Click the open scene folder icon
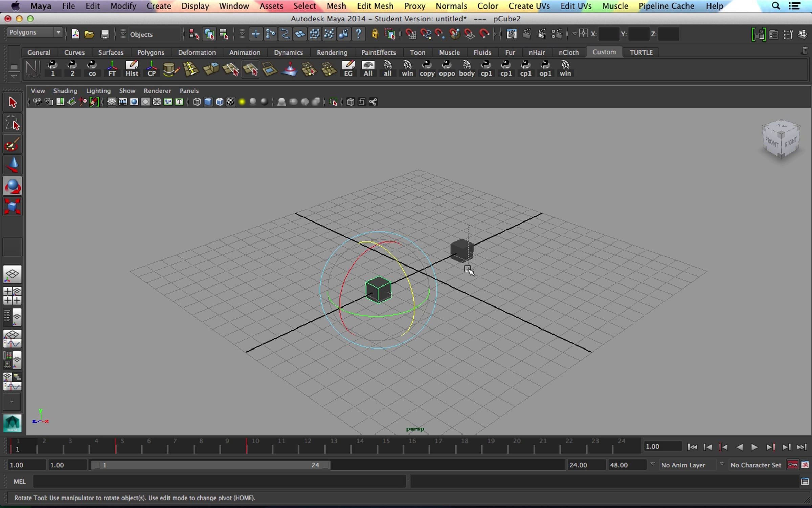Screen dimensions: 812x508 89,34
